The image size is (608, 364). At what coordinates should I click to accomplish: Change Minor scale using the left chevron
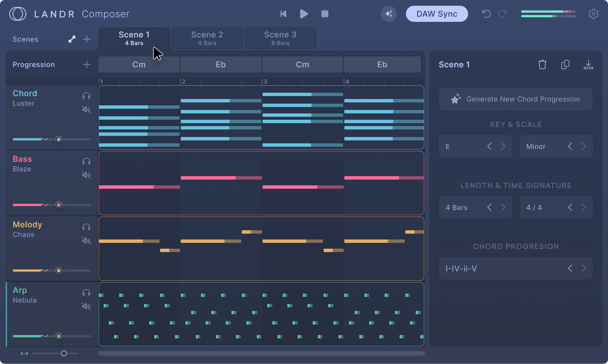click(570, 146)
